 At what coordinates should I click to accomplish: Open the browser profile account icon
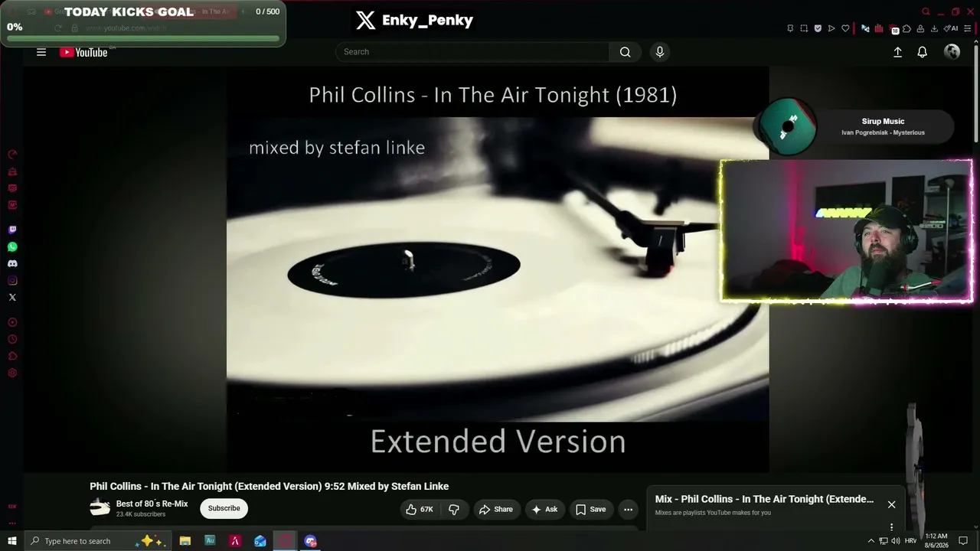click(x=921, y=28)
